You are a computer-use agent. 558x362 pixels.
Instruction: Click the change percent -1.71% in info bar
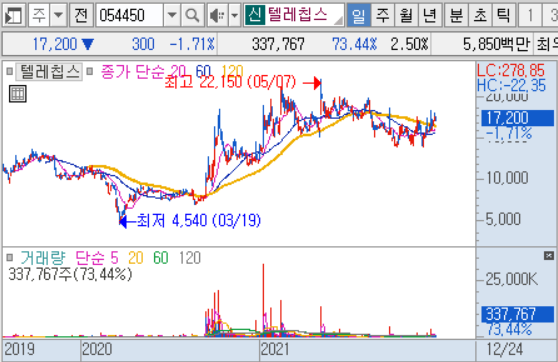point(192,44)
